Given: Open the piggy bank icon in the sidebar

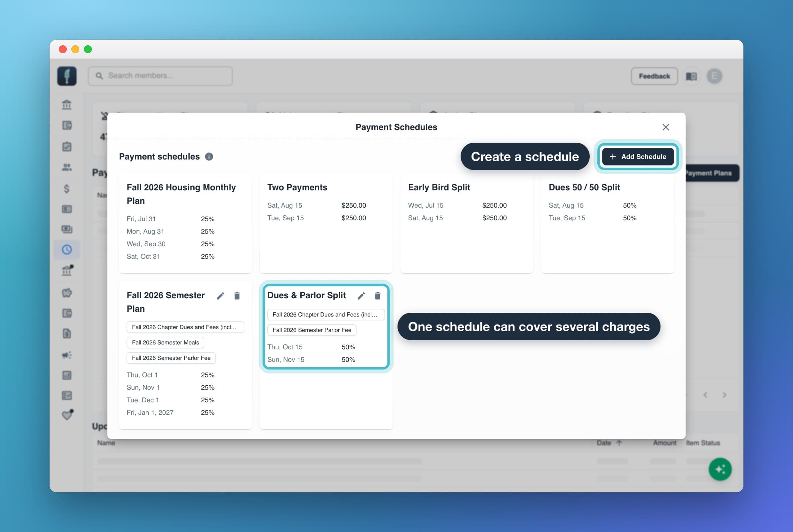Looking at the screenshot, I should tap(66, 293).
